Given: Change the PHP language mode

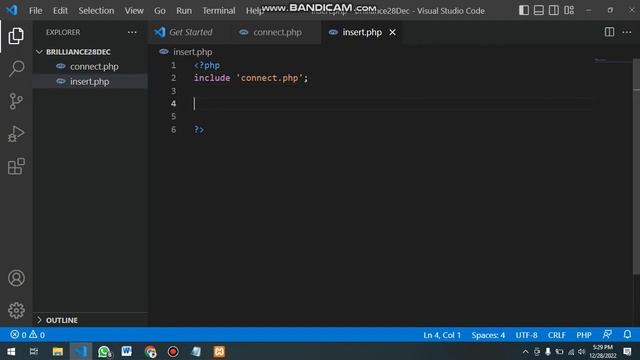Looking at the screenshot, I should pos(584,335).
